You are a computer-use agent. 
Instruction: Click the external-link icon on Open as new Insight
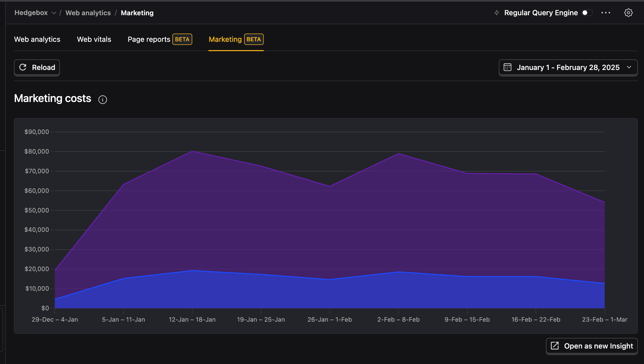(x=554, y=346)
